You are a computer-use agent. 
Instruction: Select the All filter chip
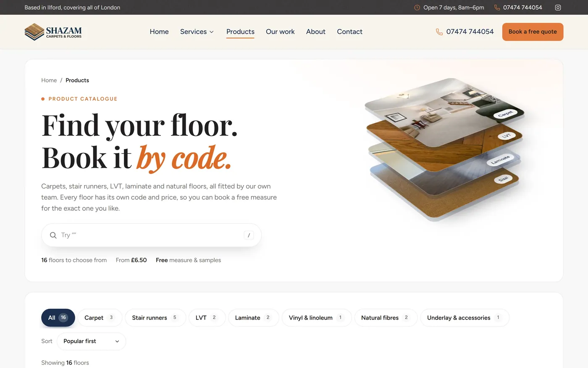[x=58, y=318]
